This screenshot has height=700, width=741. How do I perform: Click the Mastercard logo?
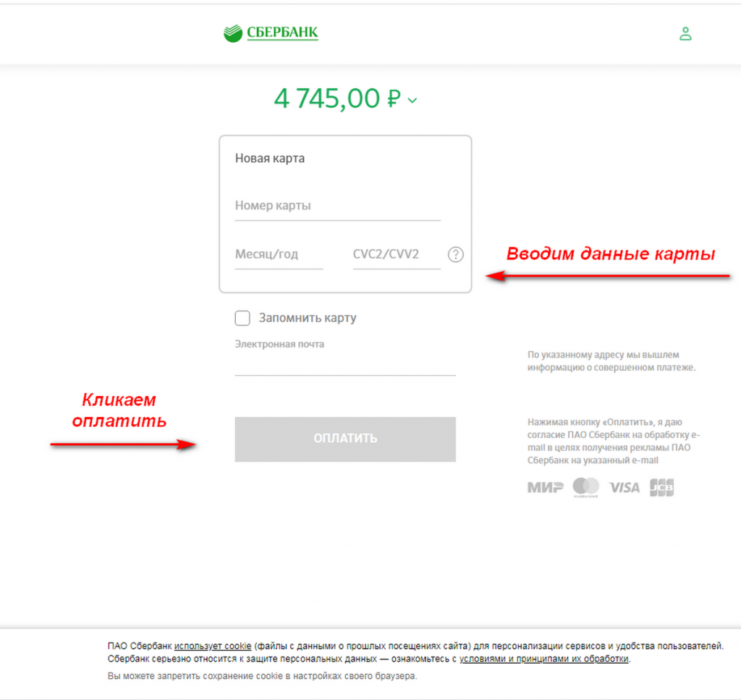pyautogui.click(x=586, y=487)
